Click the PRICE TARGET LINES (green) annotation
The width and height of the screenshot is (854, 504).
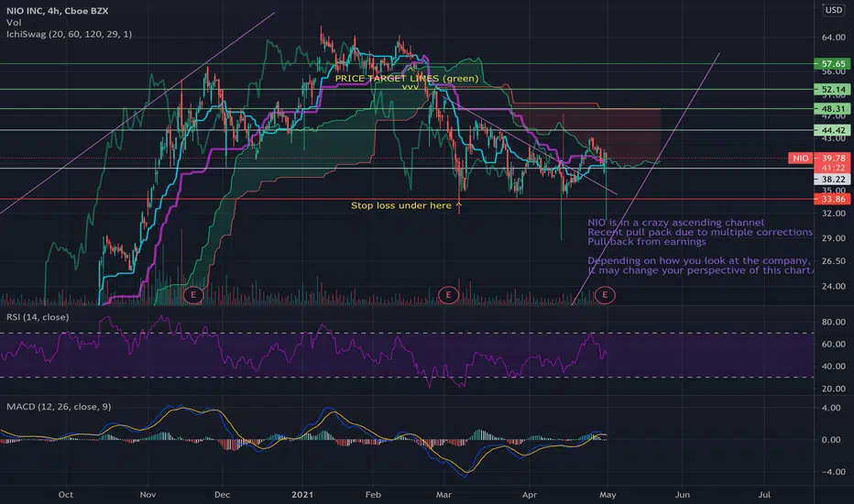[x=407, y=79]
